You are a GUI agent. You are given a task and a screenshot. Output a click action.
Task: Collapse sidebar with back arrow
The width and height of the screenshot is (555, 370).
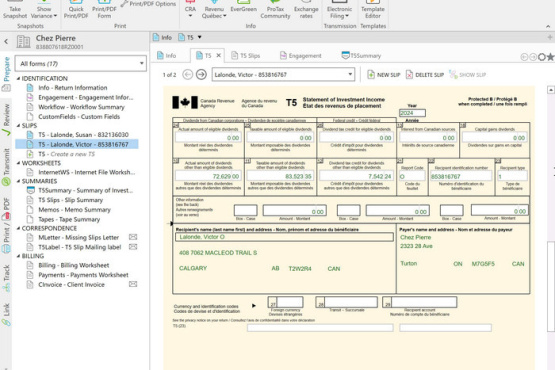tap(6, 41)
